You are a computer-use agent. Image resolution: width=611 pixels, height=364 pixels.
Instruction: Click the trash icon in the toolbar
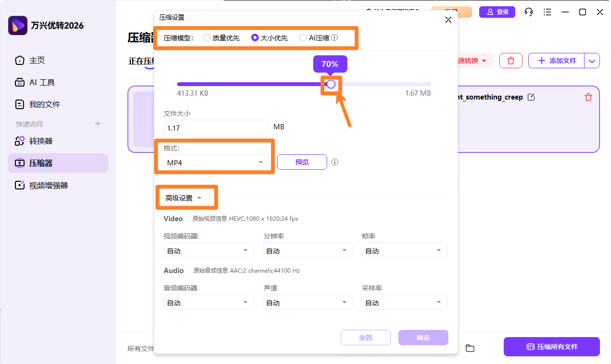tap(511, 61)
